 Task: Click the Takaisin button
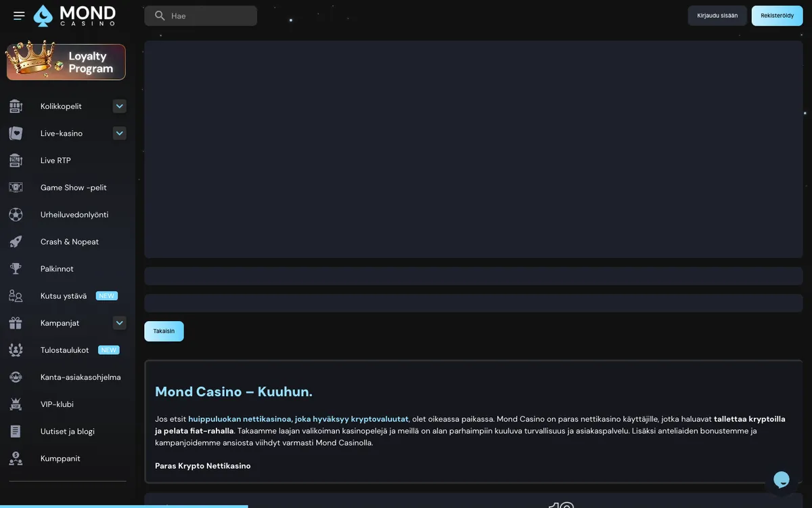164,331
